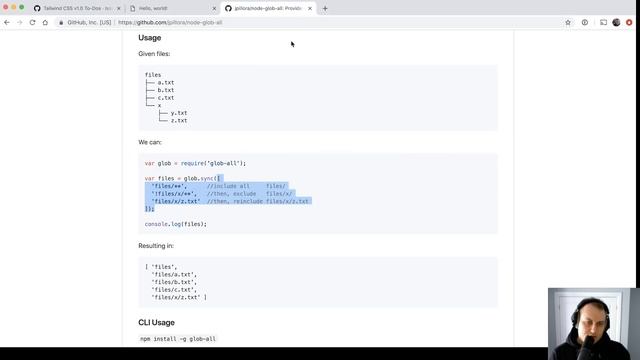The width and height of the screenshot is (640, 360).
Task: Close the Hello, world! tab
Action: [214, 8]
